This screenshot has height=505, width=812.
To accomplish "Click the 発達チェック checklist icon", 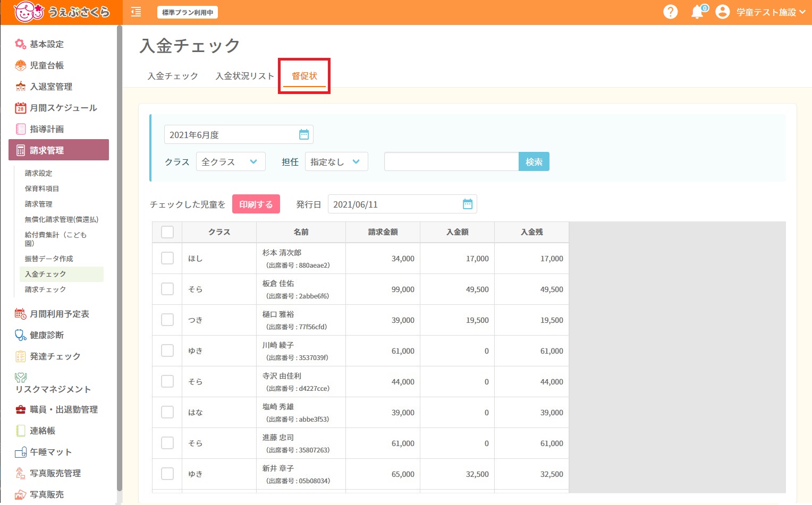I will 21,356.
